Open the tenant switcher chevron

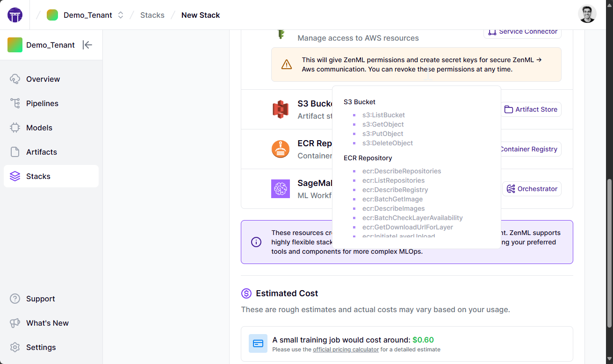tap(120, 14)
